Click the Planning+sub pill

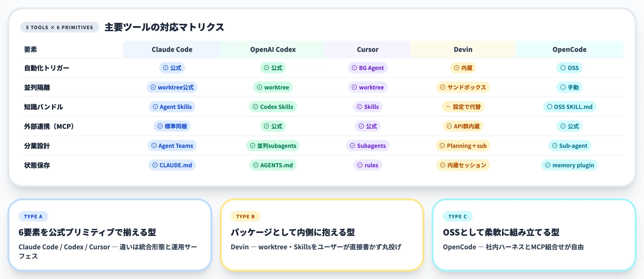pyautogui.click(x=463, y=146)
